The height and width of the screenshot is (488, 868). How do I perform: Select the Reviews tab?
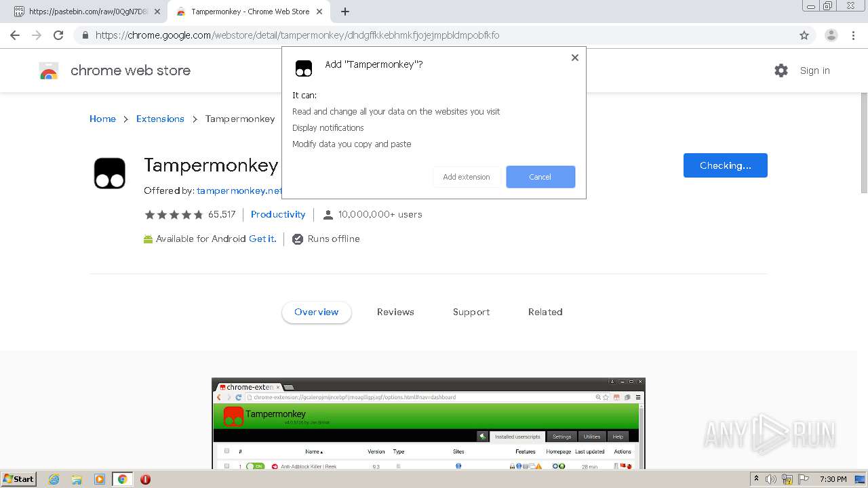395,312
